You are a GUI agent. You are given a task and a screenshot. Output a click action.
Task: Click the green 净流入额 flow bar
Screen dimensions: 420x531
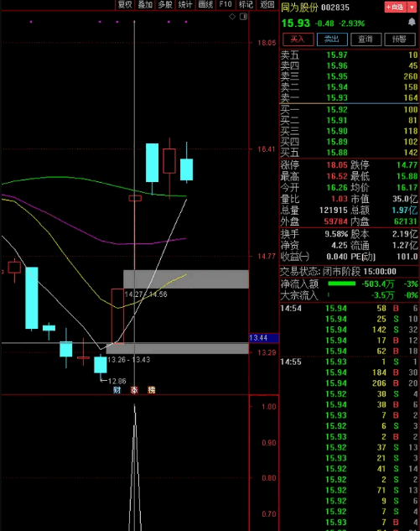[341, 284]
